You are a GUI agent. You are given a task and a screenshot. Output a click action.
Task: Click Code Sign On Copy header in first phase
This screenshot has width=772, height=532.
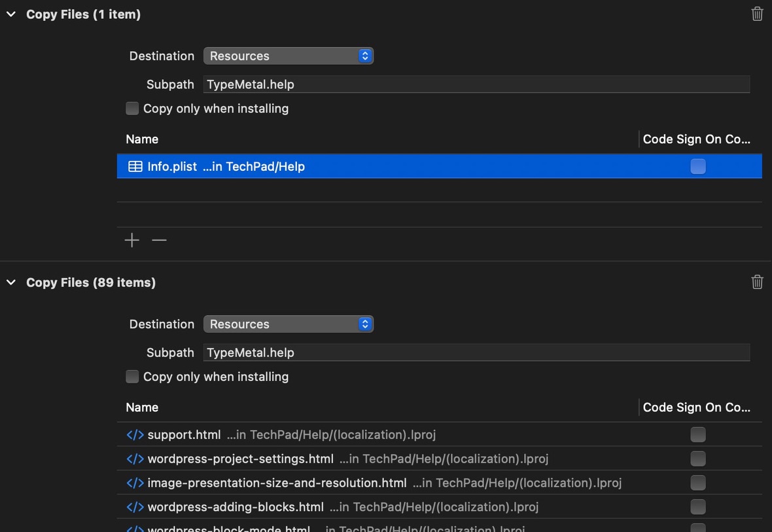tap(696, 139)
